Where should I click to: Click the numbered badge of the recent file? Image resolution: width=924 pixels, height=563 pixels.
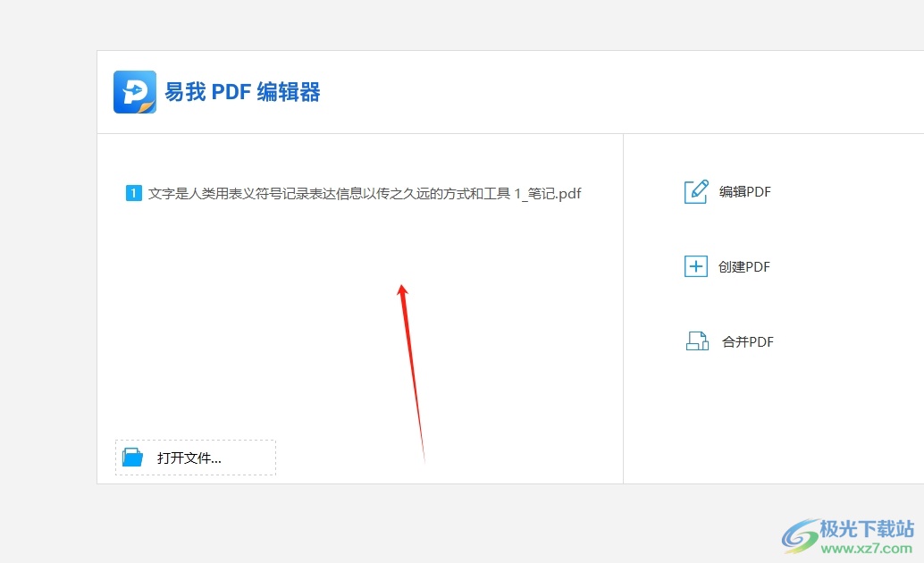click(134, 193)
